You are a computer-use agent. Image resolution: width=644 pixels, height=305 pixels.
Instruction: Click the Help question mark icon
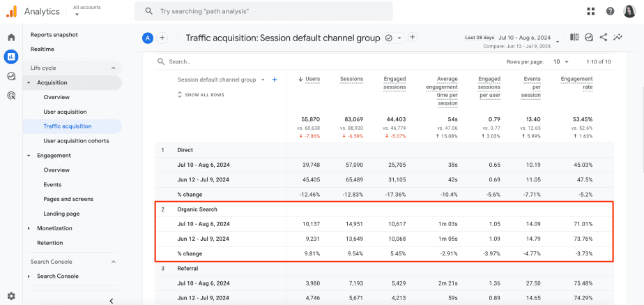click(x=610, y=11)
